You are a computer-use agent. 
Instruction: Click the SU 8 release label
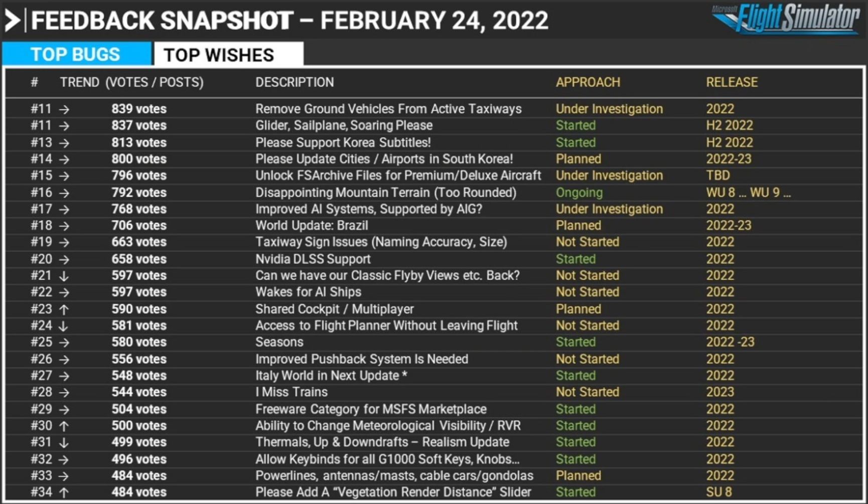point(719,492)
